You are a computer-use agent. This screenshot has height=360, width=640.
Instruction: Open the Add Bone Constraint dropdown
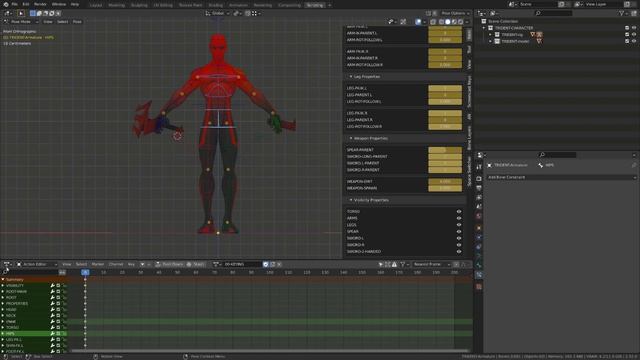point(561,178)
